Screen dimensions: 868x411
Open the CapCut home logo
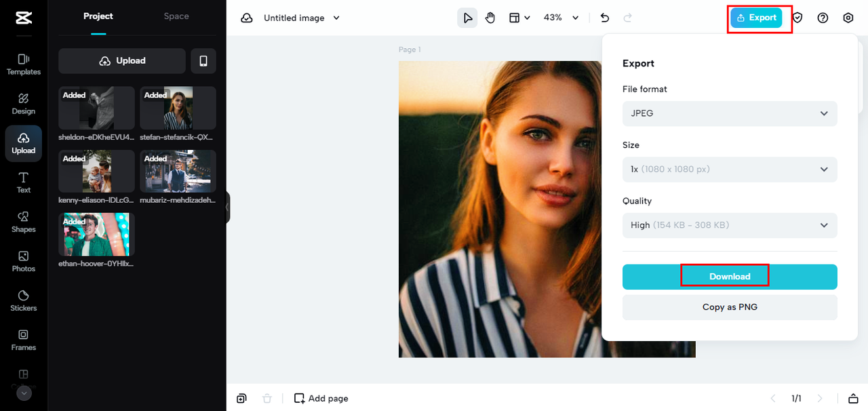click(24, 18)
